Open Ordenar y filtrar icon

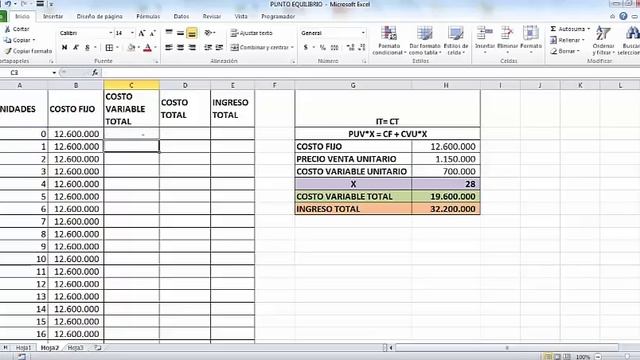click(603, 33)
